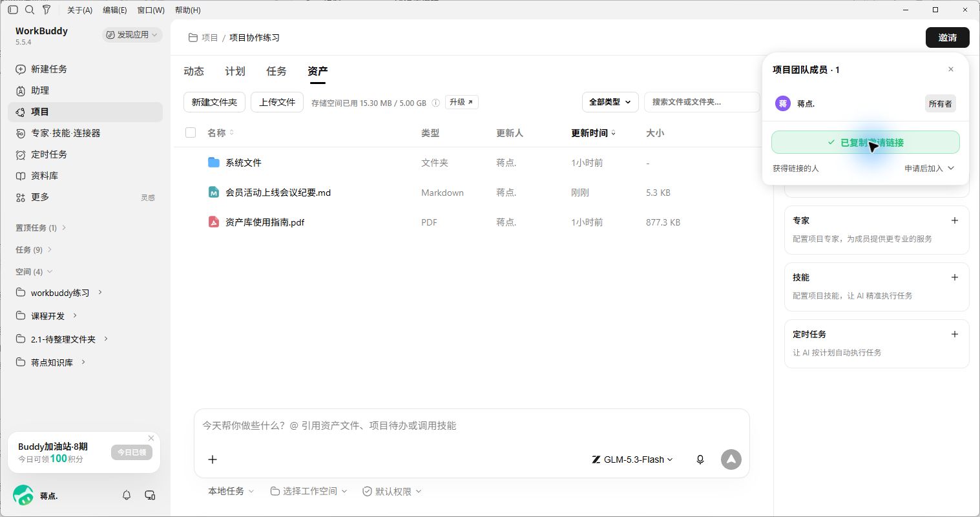Open the 关于(A) menu

79,10
